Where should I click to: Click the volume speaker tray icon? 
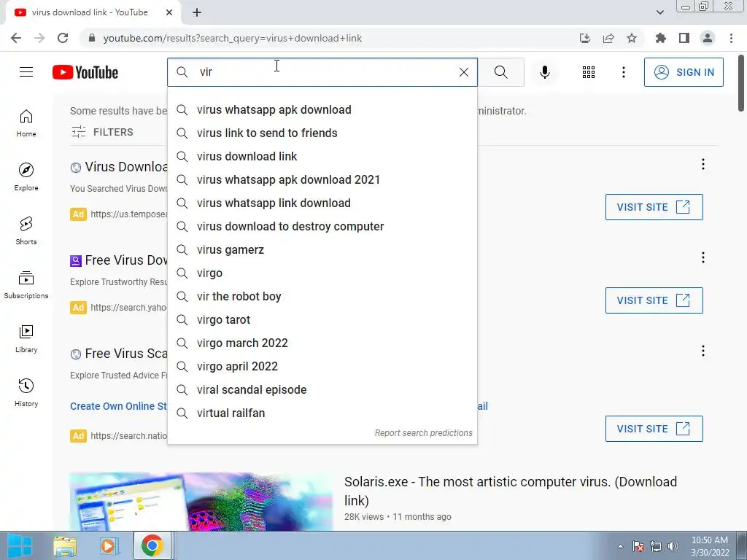673,546
